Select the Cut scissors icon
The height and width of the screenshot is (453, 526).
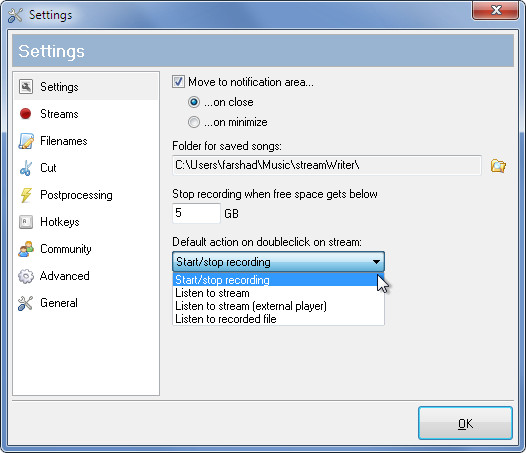click(26, 168)
